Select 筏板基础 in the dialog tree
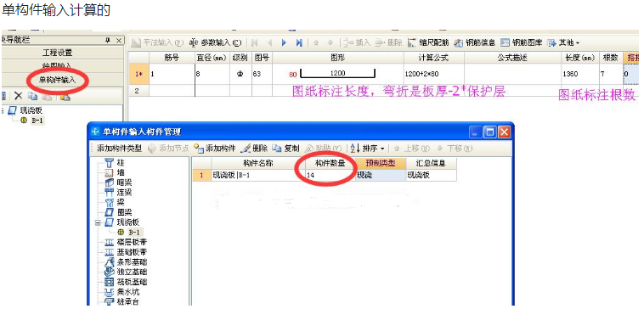This screenshot has height=309, width=644. tap(127, 282)
